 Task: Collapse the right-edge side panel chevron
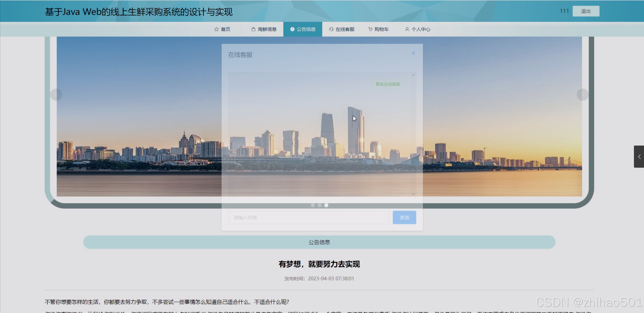[x=639, y=156]
